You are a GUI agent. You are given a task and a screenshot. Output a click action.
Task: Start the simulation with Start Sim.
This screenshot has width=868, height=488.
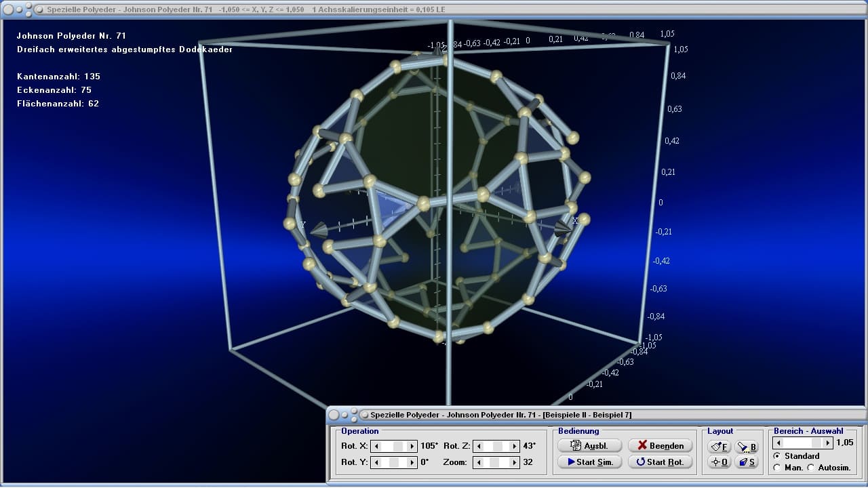tap(590, 462)
